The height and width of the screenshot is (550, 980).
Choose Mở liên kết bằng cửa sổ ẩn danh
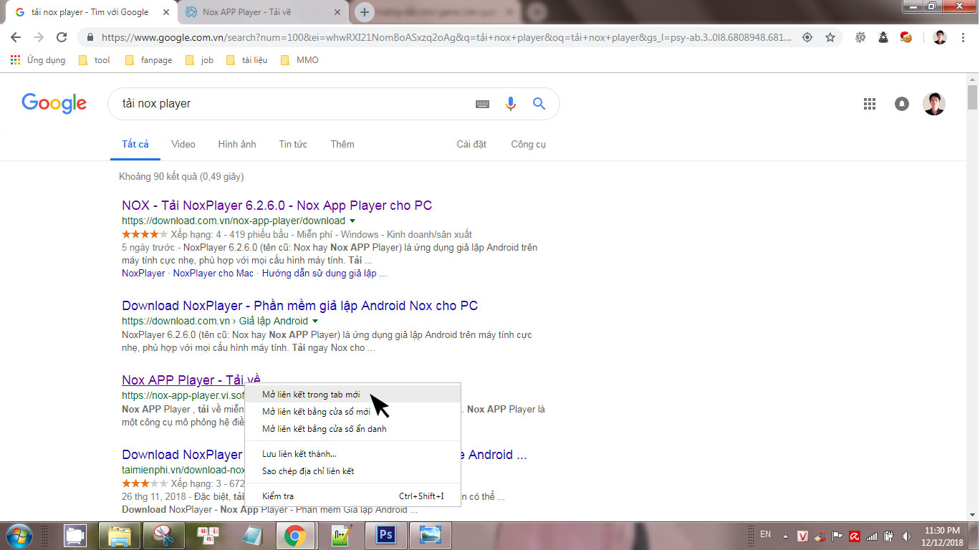pyautogui.click(x=352, y=429)
